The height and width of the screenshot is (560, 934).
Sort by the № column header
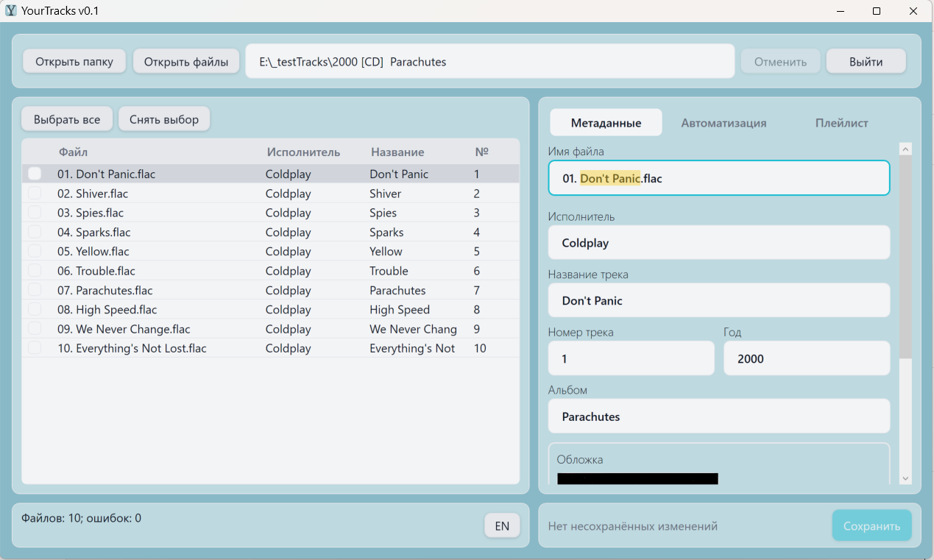pos(481,152)
